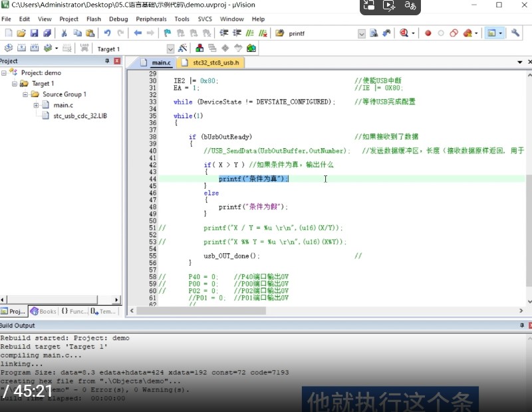Open Options for Target magic wand icon
Viewport: 532px width, 412px height.
[182, 49]
